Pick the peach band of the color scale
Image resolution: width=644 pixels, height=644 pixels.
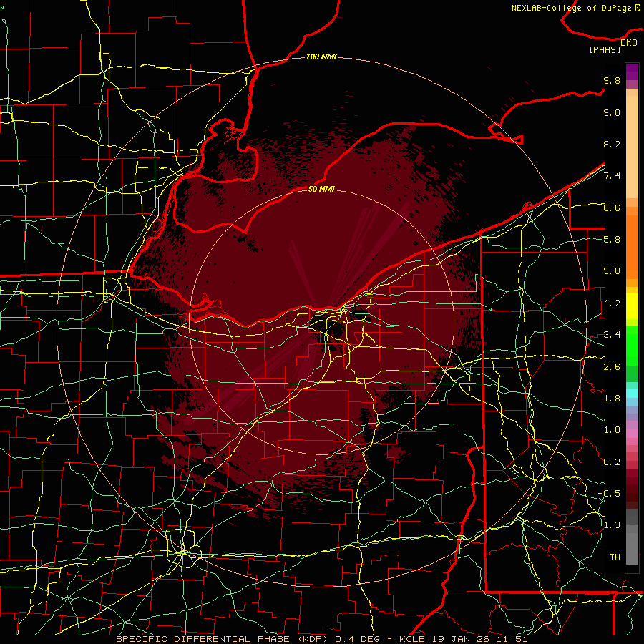tap(632, 146)
